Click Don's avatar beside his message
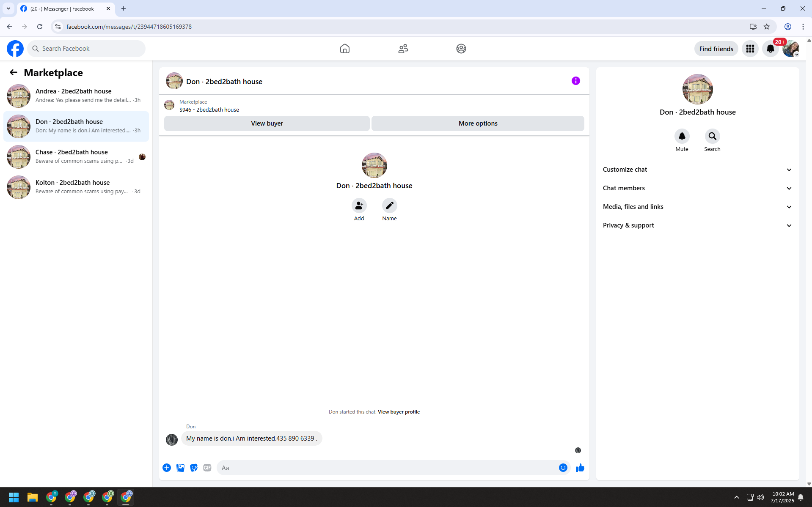 (x=172, y=439)
